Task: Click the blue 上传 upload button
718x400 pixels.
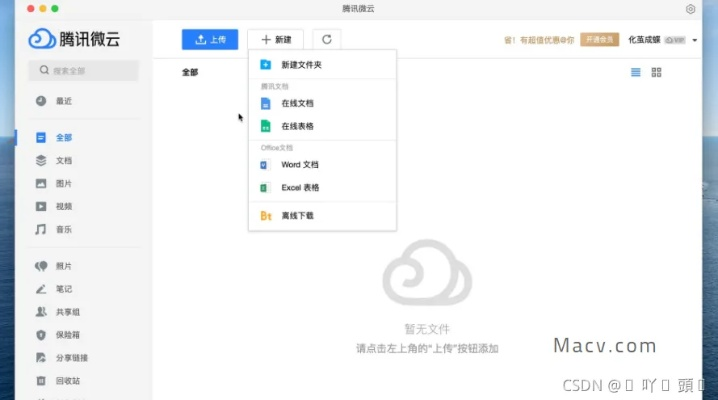Action: click(x=210, y=39)
